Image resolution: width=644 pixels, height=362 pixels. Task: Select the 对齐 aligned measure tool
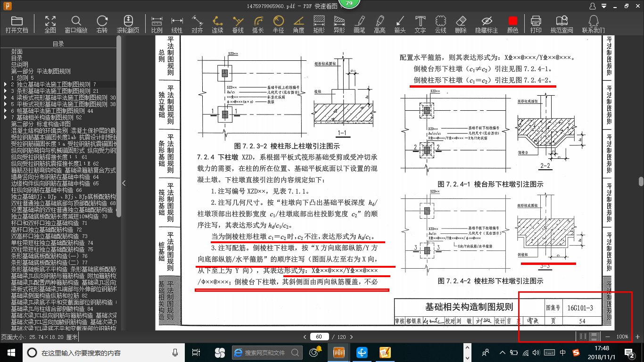pos(197,25)
